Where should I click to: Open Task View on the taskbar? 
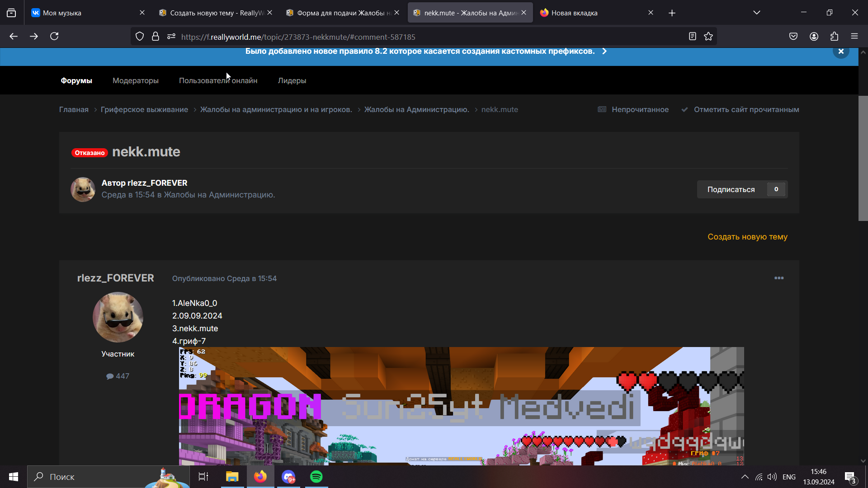pos(203,477)
